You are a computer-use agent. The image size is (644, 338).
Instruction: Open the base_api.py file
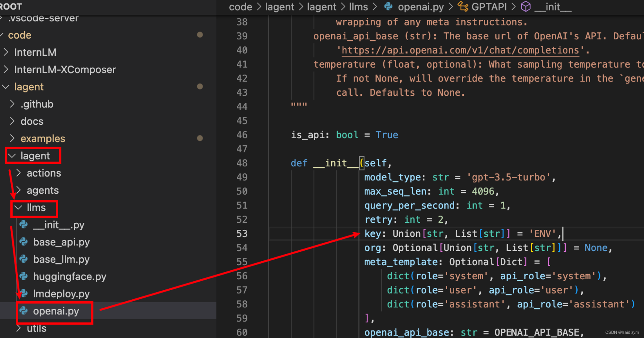(61, 242)
